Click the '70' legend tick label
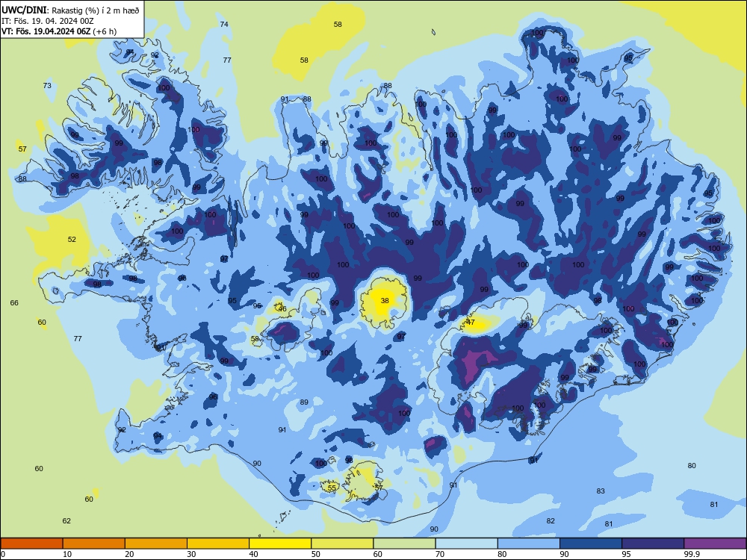747x560 pixels. coord(440,554)
